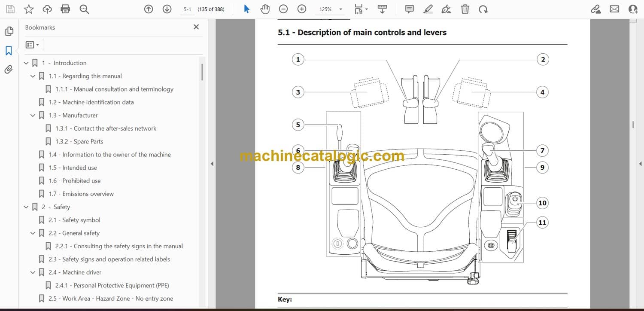The height and width of the screenshot is (311, 644).
Task: Collapse the '1 - Introduction' bookmark
Action: tap(26, 63)
